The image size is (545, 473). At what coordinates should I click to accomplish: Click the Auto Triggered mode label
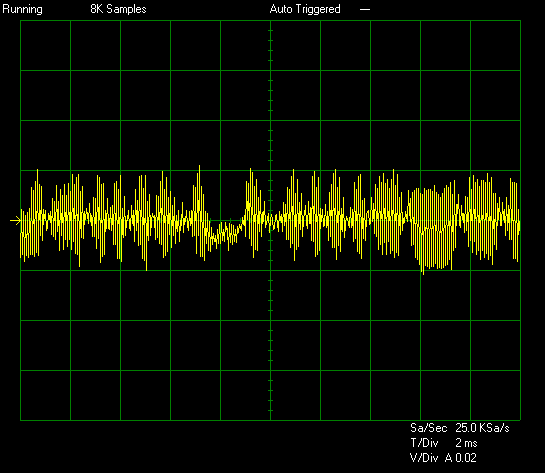click(305, 9)
